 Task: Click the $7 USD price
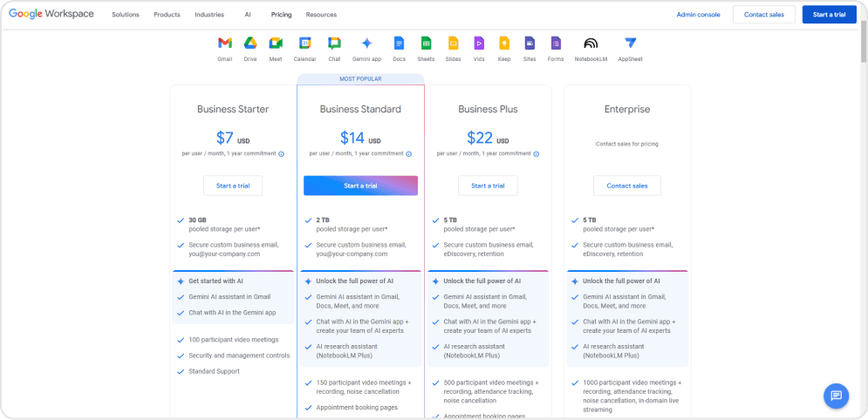click(233, 138)
